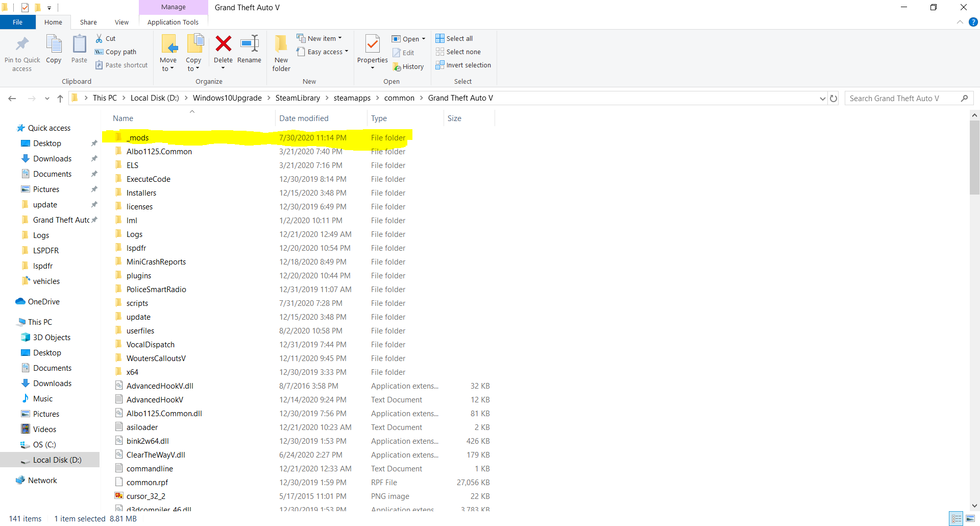Viewport: 980px width, 526px height.
Task: Switch to large icons view mode
Action: click(970, 519)
